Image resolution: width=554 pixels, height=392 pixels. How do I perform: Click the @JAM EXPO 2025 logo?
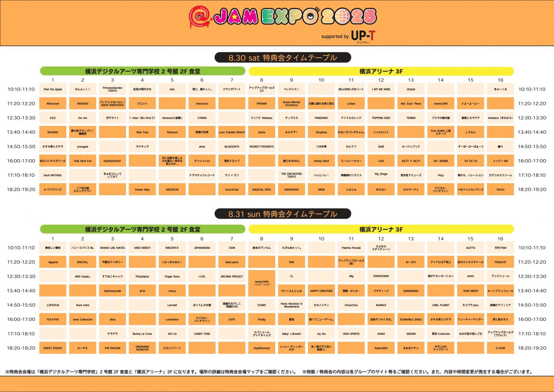click(x=283, y=17)
